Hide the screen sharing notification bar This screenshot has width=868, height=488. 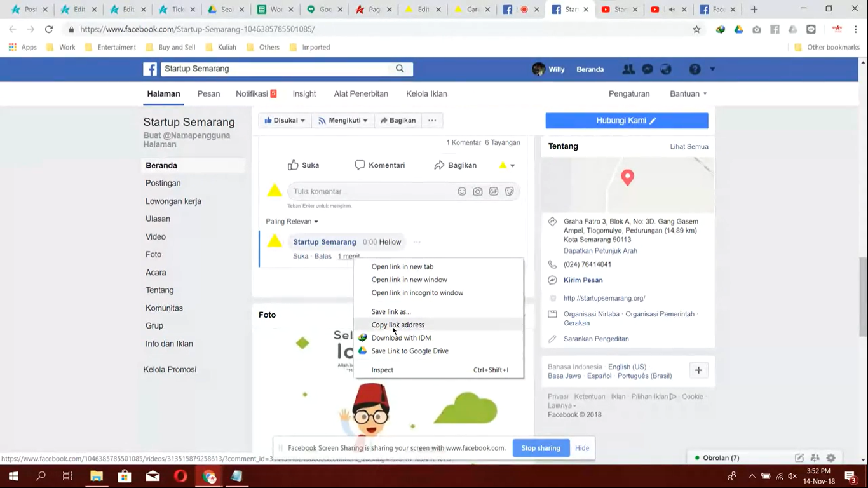pos(582,448)
